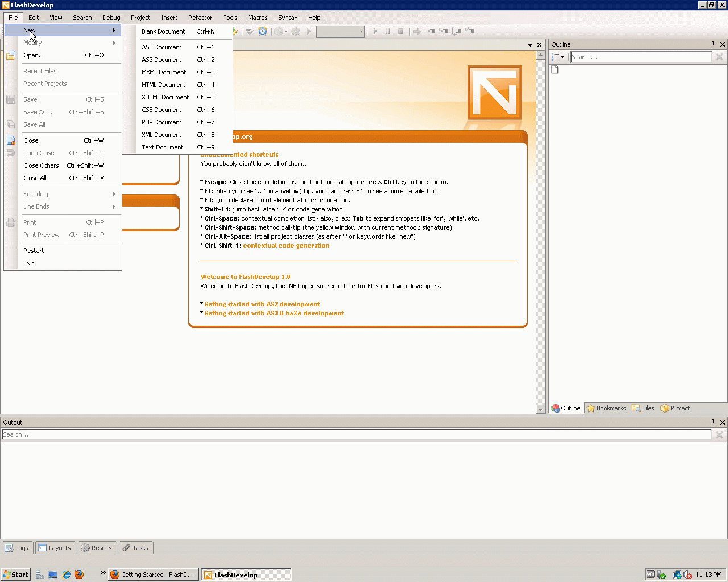Click the 'Welcome to FlashDevelop 3.0' heading link

point(246,277)
